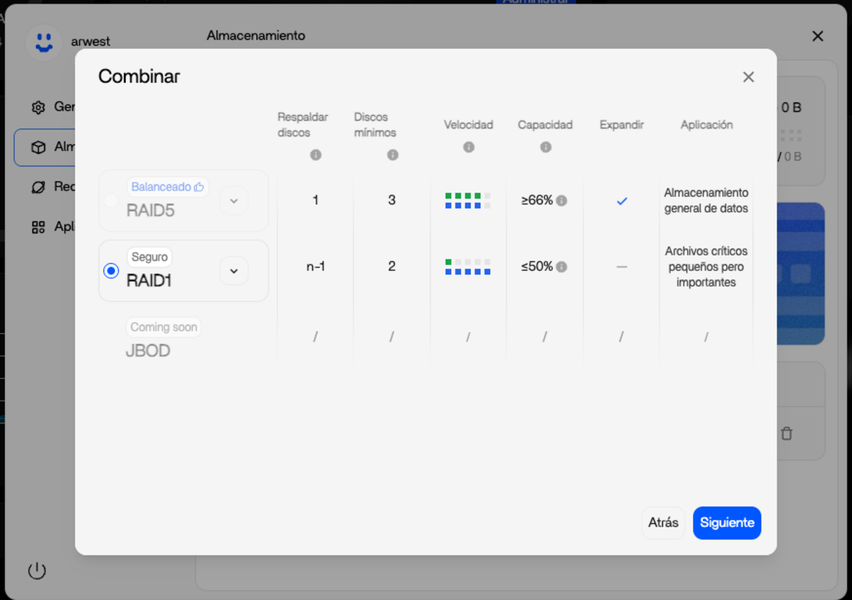Expand the RAID1 dropdown chevron
The width and height of the screenshot is (852, 600).
click(233, 271)
